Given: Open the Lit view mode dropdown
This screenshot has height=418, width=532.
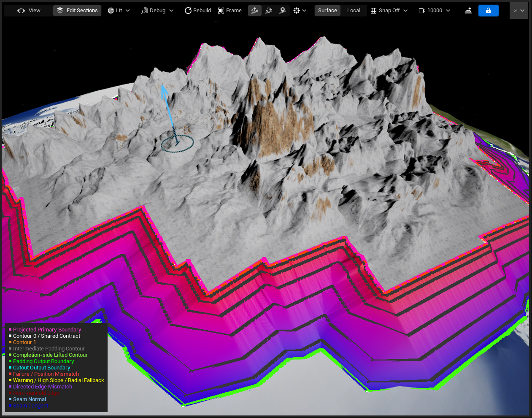Looking at the screenshot, I should [x=119, y=11].
